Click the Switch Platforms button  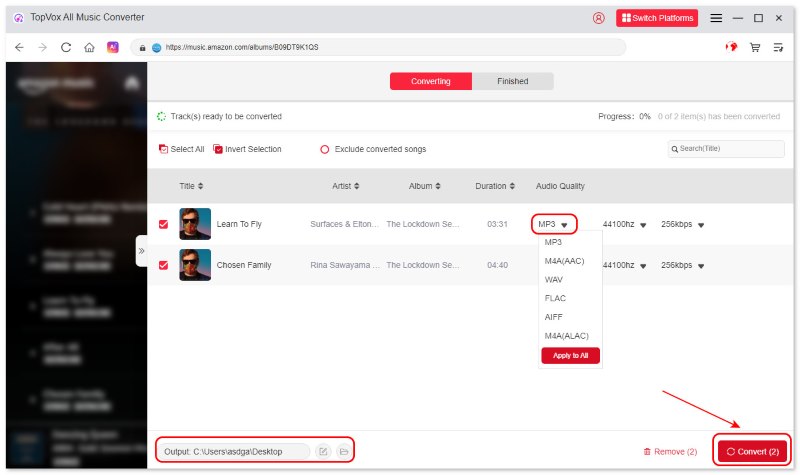pyautogui.click(x=657, y=18)
